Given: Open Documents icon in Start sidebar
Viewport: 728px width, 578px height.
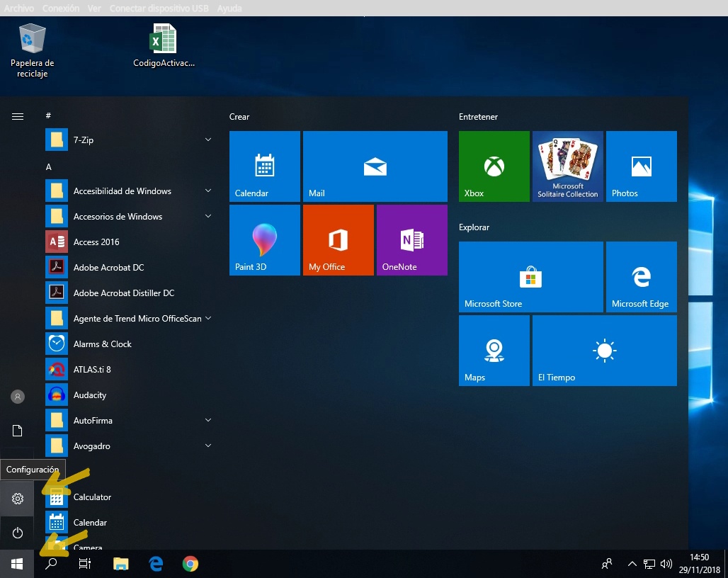Looking at the screenshot, I should tap(17, 431).
